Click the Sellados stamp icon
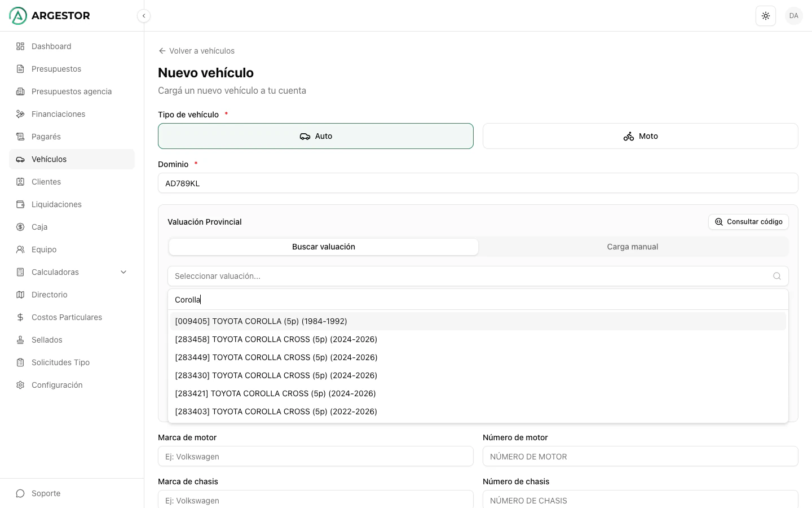 [x=20, y=340]
